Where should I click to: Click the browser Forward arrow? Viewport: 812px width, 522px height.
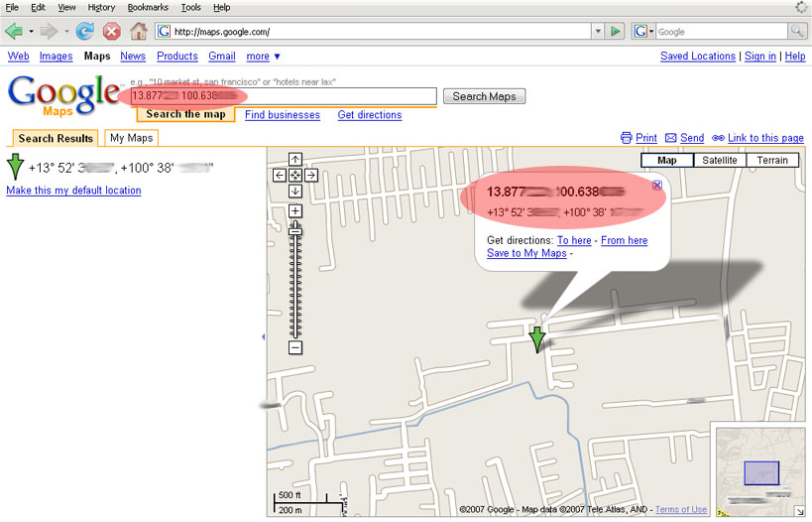pos(49,32)
